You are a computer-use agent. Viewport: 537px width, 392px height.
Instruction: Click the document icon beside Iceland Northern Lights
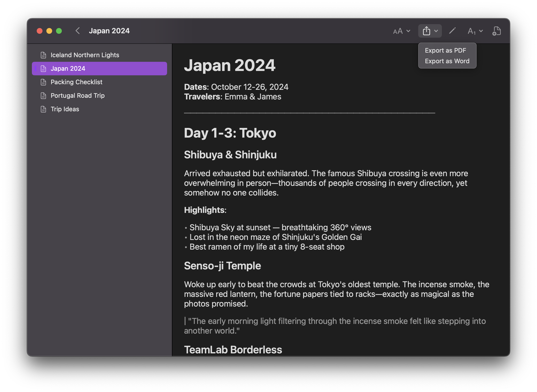coord(43,55)
